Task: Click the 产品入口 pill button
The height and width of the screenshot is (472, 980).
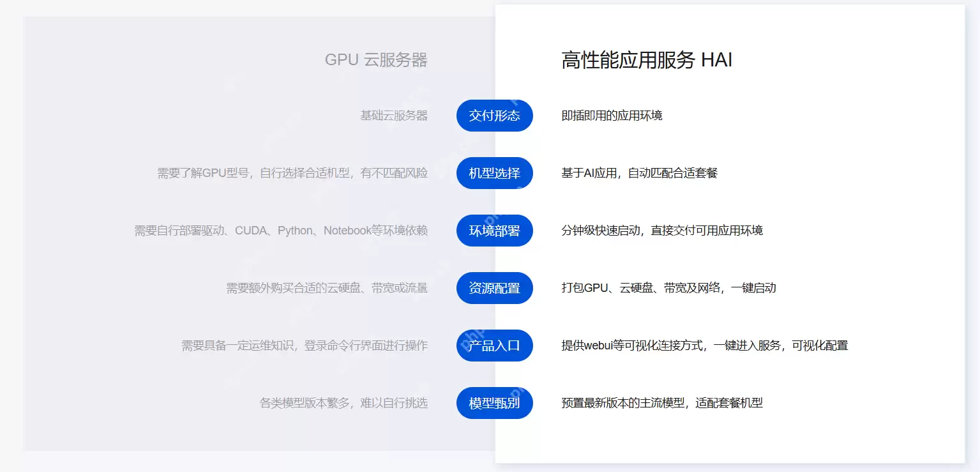Action: 495,346
